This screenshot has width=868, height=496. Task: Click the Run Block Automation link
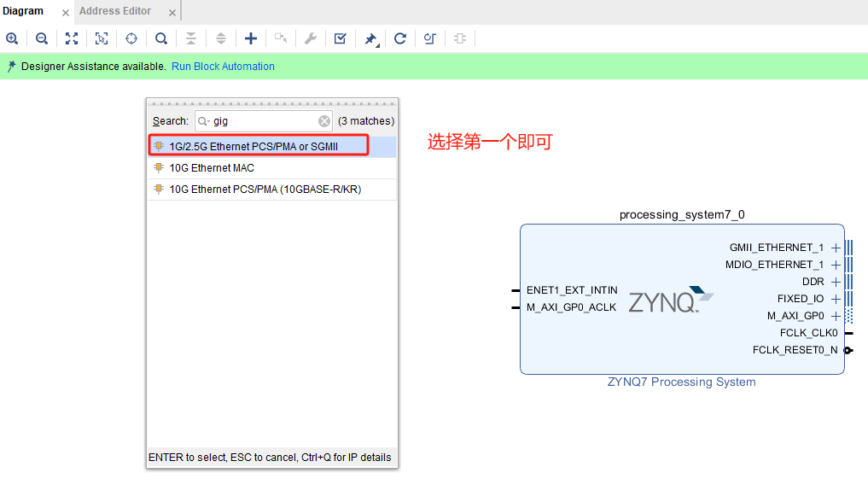click(x=223, y=67)
